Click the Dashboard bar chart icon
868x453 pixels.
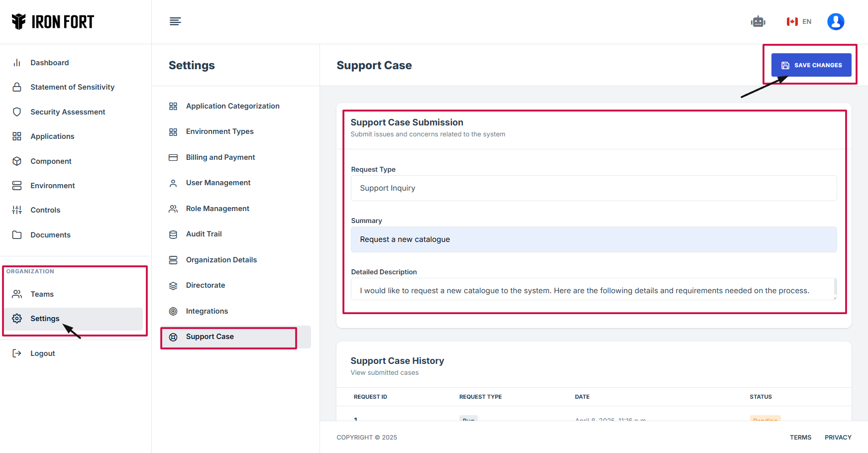(x=17, y=63)
